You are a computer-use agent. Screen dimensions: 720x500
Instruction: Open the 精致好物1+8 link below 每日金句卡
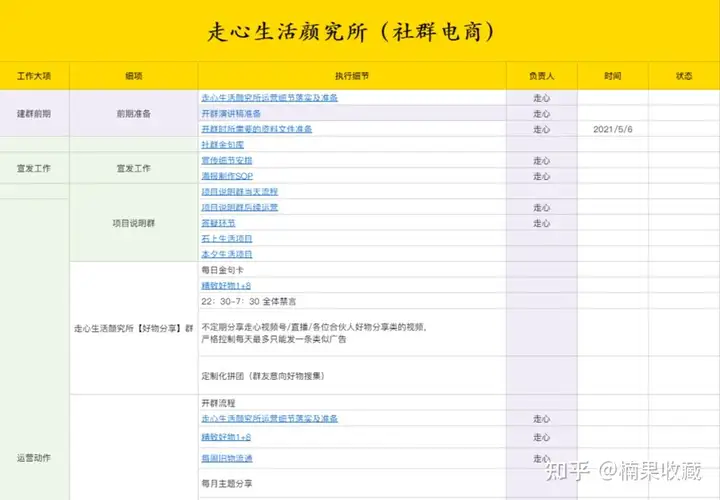226,286
